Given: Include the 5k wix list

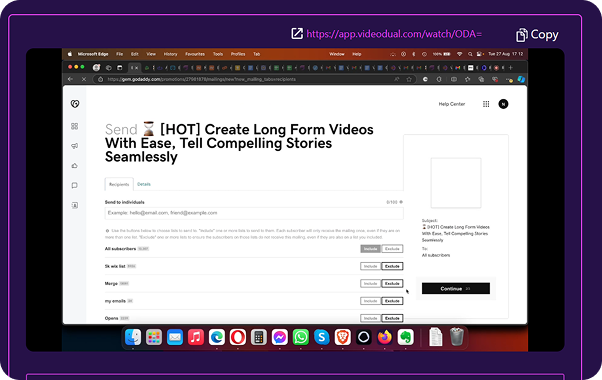Looking at the screenshot, I should point(370,266).
